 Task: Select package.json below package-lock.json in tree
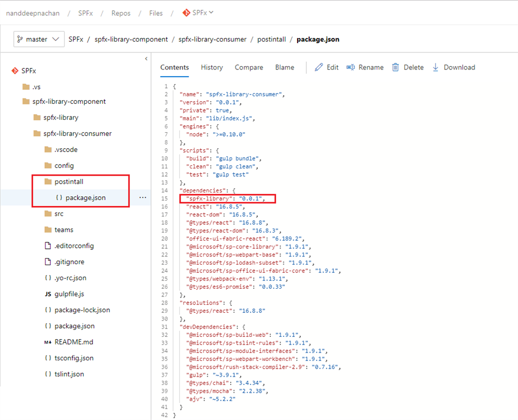point(75,326)
